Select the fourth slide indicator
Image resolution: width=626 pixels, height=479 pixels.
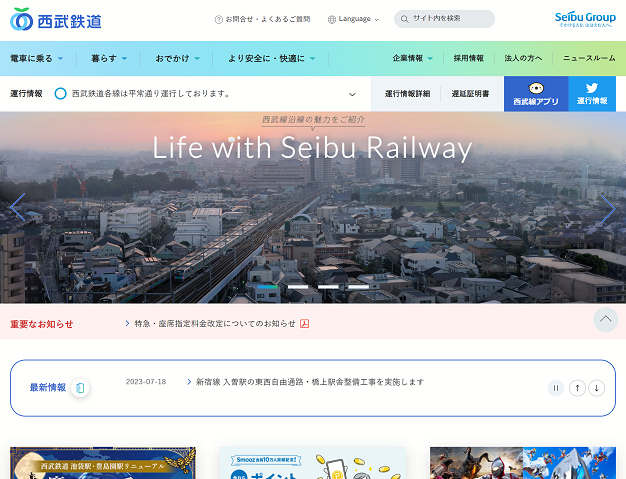359,287
